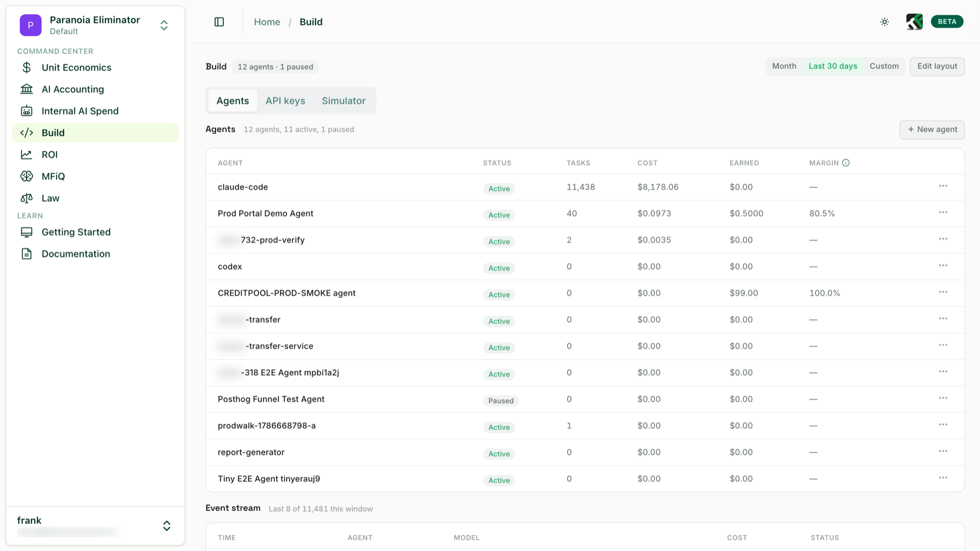Screen dimensions: 980x551
Task: Click the Edit layout button
Action: pyautogui.click(x=937, y=66)
